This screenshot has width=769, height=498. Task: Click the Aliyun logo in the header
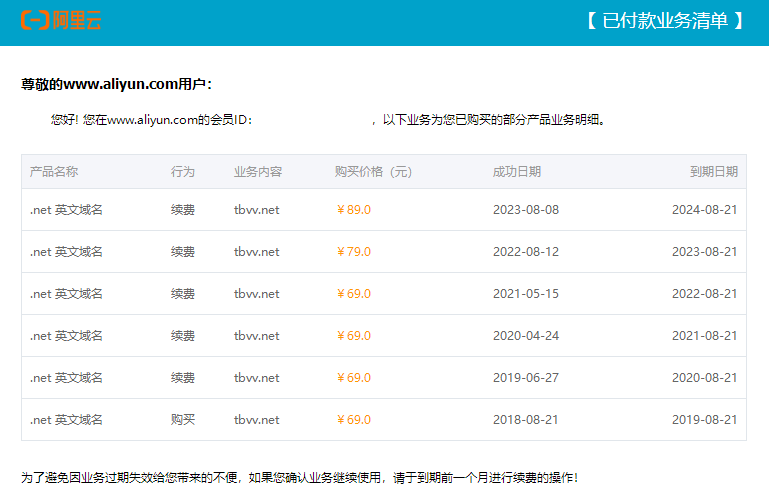[61, 20]
